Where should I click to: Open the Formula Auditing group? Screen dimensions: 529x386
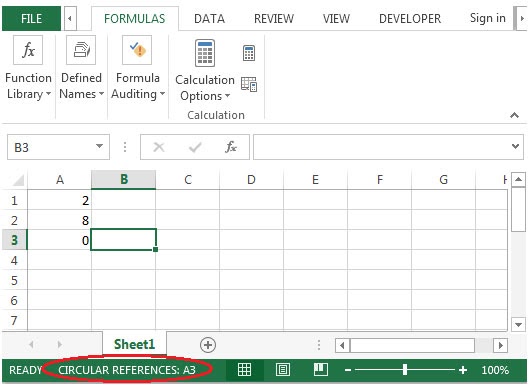pyautogui.click(x=138, y=68)
